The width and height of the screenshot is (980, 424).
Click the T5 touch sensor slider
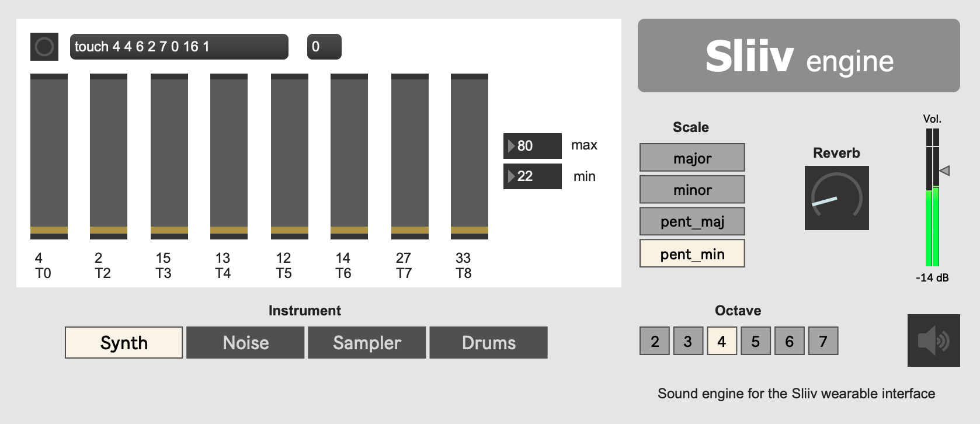[290, 157]
